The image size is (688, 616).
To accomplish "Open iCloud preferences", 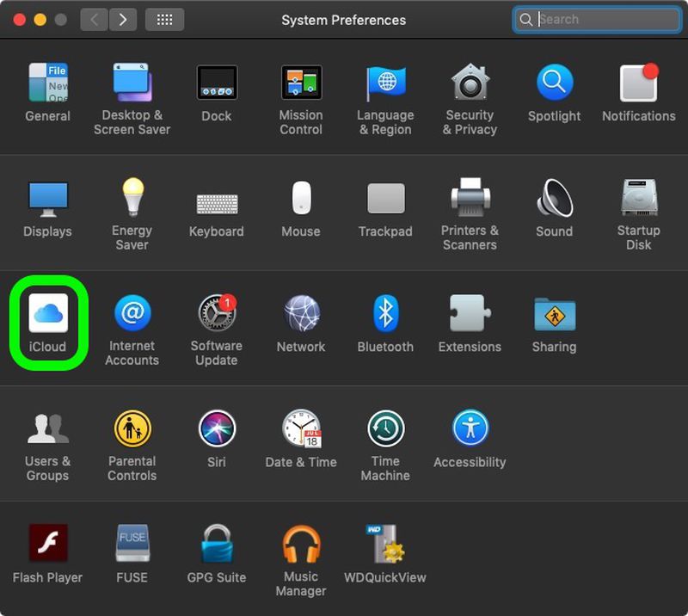I will [47, 314].
